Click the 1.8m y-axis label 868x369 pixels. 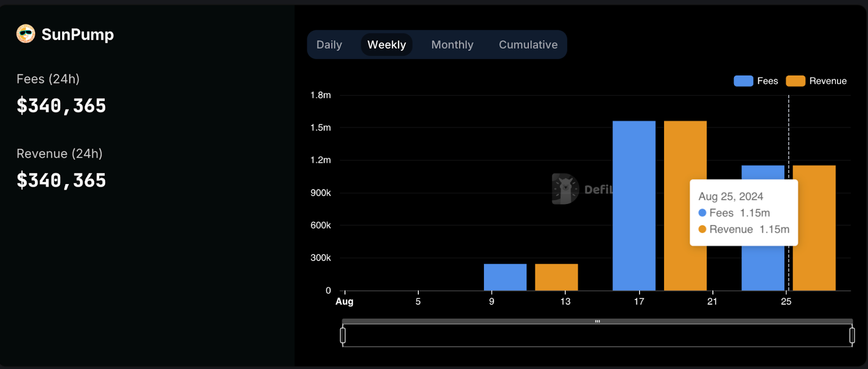[x=321, y=95]
